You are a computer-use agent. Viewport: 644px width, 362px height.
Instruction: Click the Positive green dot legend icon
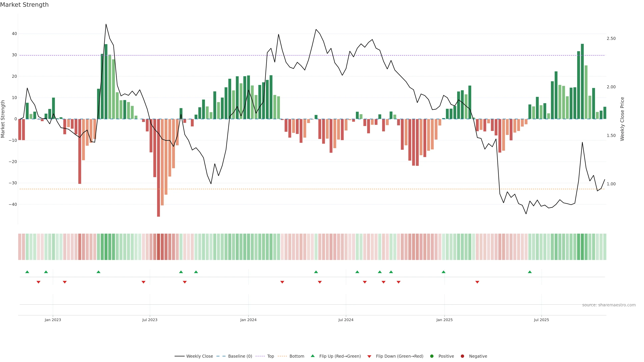pos(432,356)
